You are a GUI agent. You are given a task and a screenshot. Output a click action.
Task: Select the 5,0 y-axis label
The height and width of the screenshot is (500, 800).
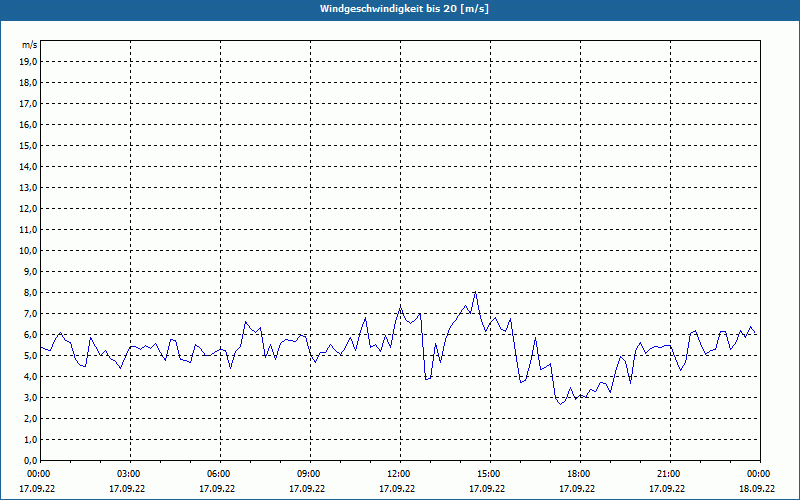[x=31, y=356]
